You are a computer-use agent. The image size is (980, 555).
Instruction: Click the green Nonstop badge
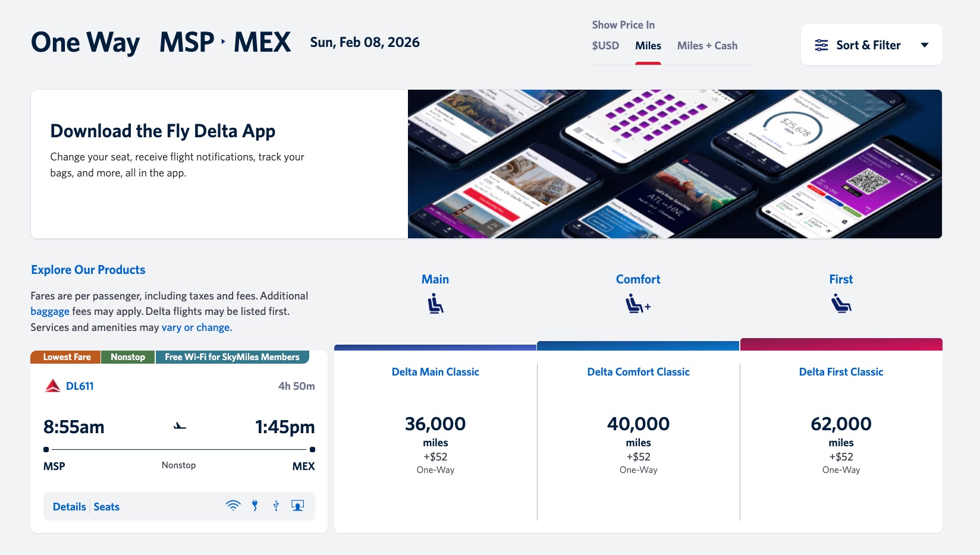point(128,357)
